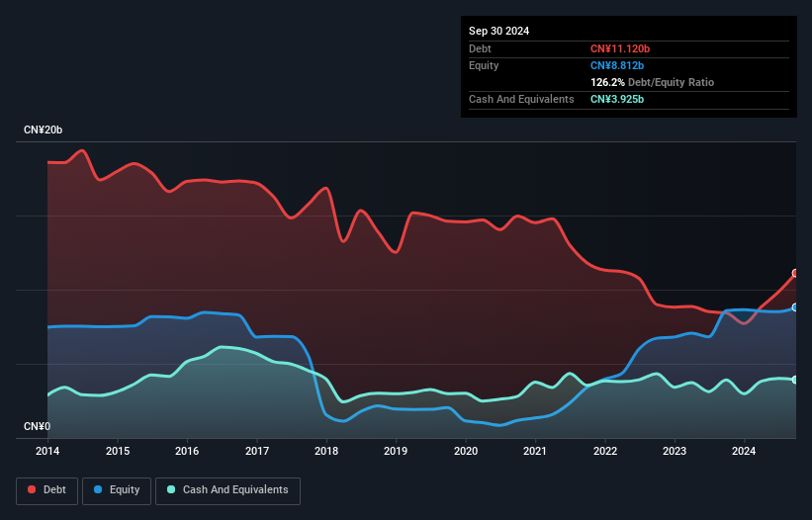Screen dimensions: 812x520
Task: Click the 2015 x-axis label
Action: pyautogui.click(x=118, y=451)
